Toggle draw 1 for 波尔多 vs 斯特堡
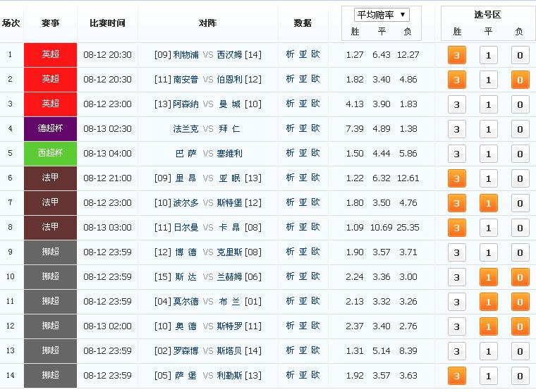 pos(489,203)
